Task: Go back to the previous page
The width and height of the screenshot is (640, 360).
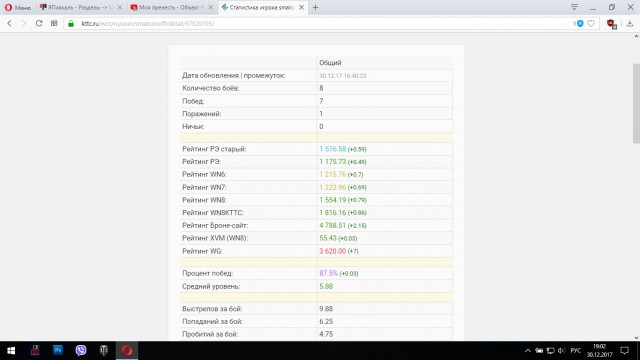Action: [x=9, y=24]
